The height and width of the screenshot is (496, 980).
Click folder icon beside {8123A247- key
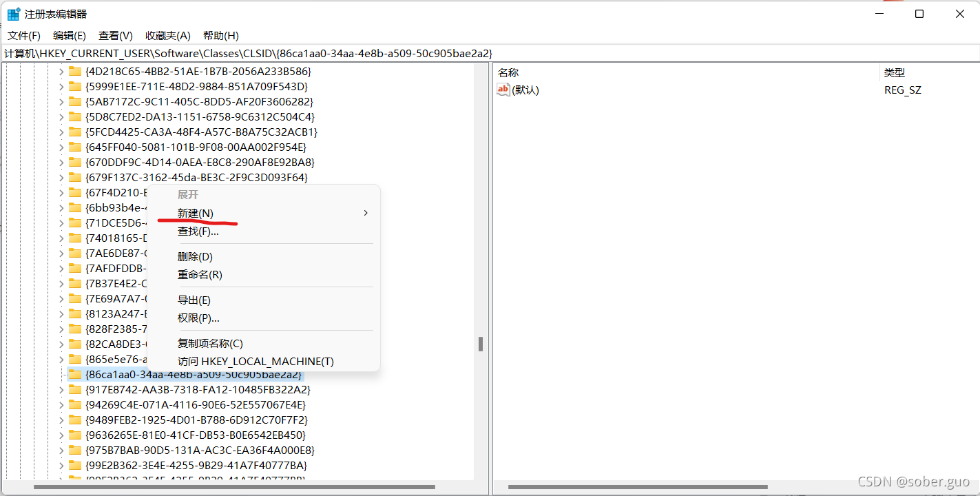(75, 313)
